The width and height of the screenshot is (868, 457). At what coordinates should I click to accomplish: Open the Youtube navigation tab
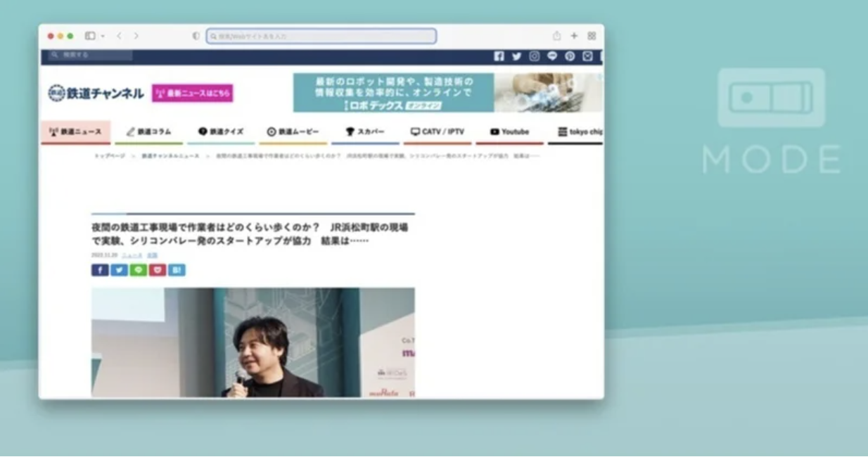[x=509, y=131]
